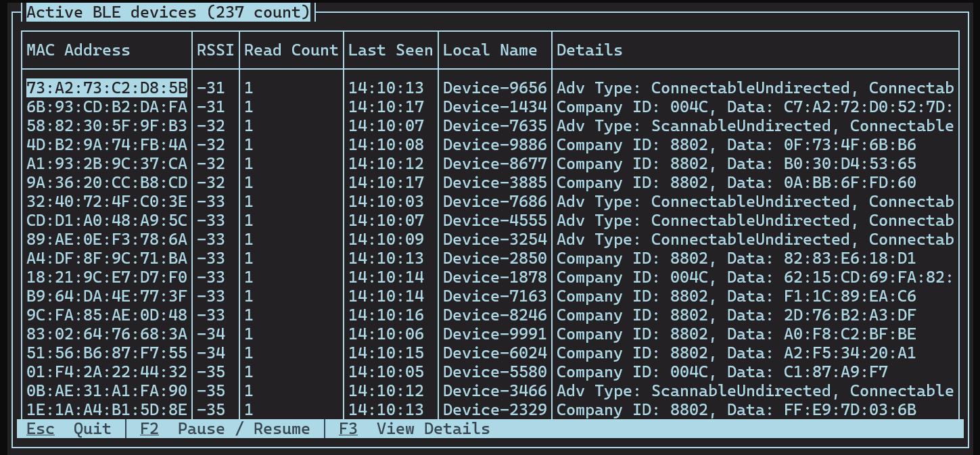Click Device-7635 in the Local Name column

pos(494,126)
